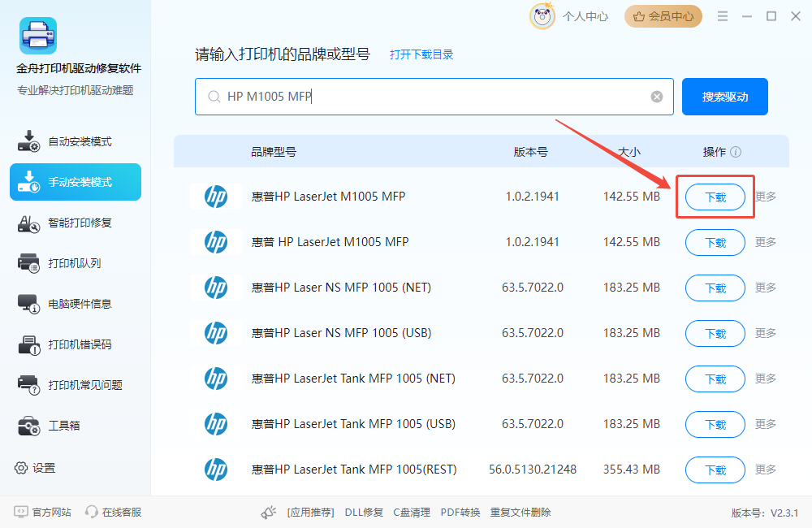
Task: Click 搜索驱动 button
Action: (725, 97)
